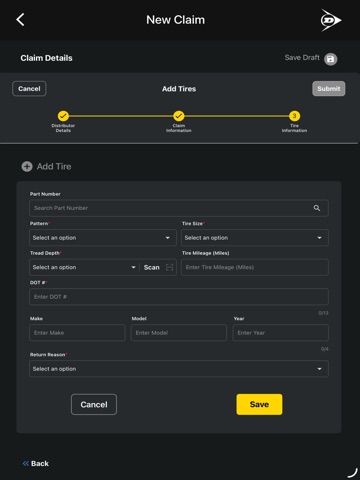Focus the Tire Mileage (Miles) field

click(x=255, y=267)
